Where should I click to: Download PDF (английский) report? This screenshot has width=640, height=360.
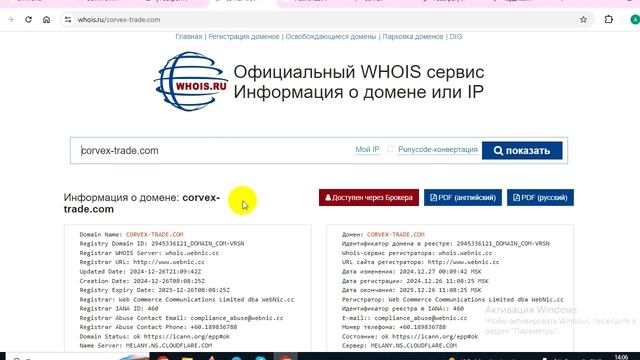[x=463, y=198]
